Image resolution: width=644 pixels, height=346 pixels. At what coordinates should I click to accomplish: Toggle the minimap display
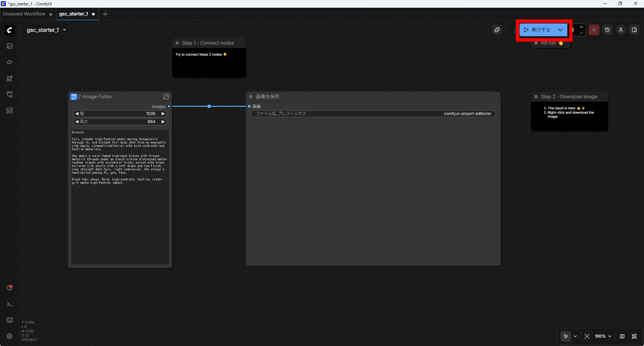tap(622, 336)
